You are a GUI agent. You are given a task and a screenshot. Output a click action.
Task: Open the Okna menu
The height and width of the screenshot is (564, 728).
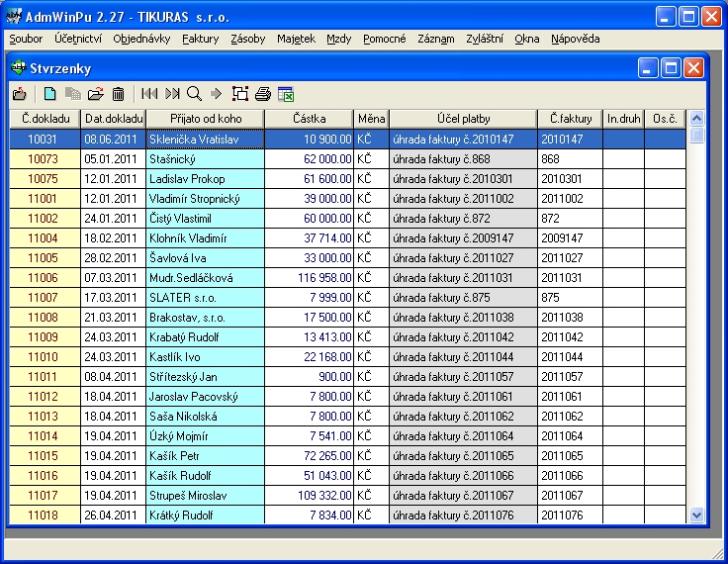527,39
